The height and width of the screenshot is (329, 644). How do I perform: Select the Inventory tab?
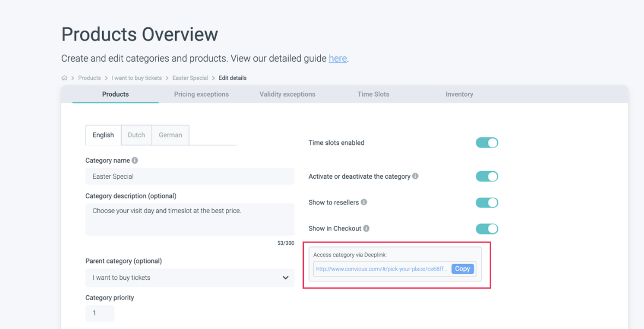[x=459, y=95]
